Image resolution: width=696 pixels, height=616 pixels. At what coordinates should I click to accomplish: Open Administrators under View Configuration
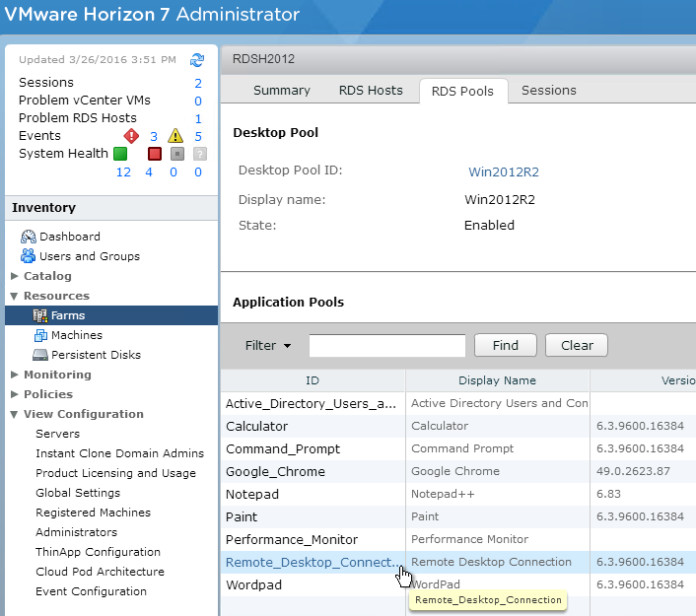click(x=76, y=532)
